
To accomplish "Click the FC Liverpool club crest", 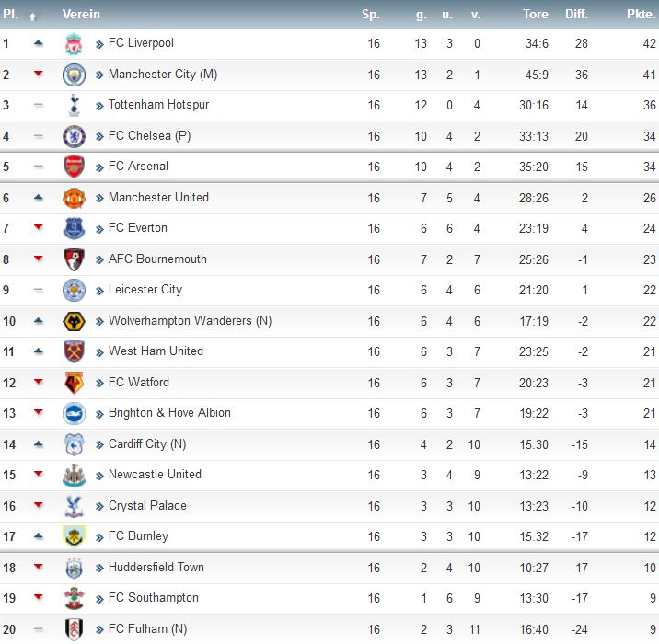I will point(74,44).
